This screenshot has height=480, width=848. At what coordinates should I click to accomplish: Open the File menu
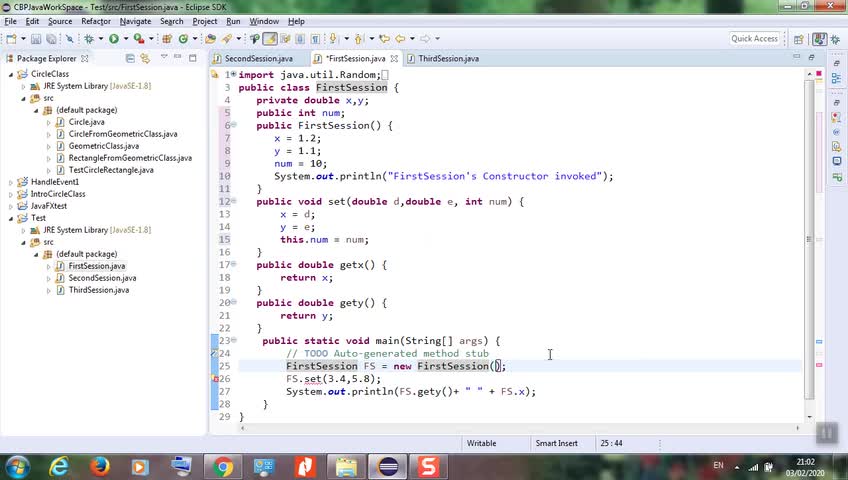(10, 21)
